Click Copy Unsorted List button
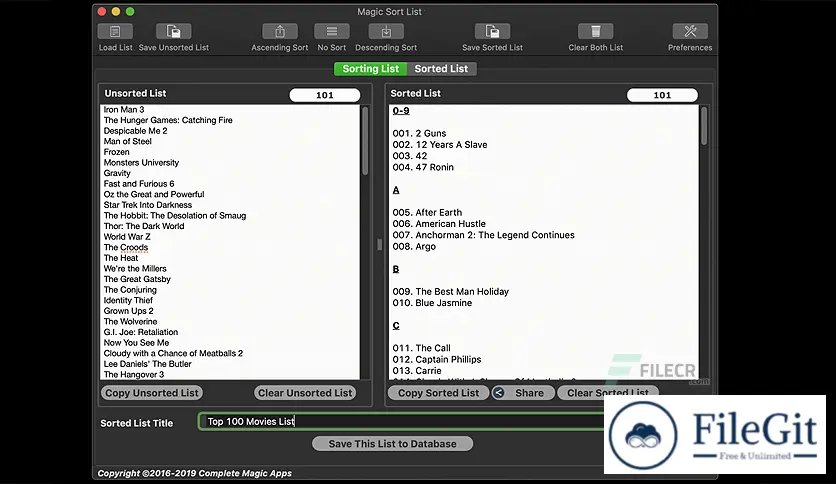Viewport: 836px width, 484px height. pyautogui.click(x=152, y=393)
